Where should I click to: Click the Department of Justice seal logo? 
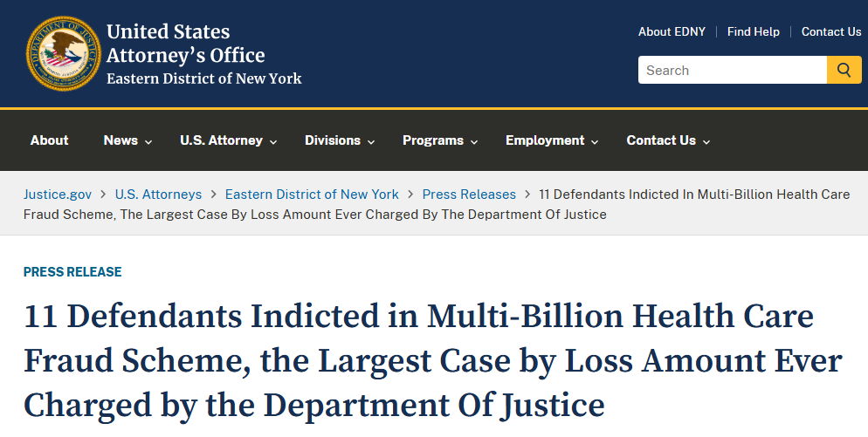pyautogui.click(x=64, y=53)
